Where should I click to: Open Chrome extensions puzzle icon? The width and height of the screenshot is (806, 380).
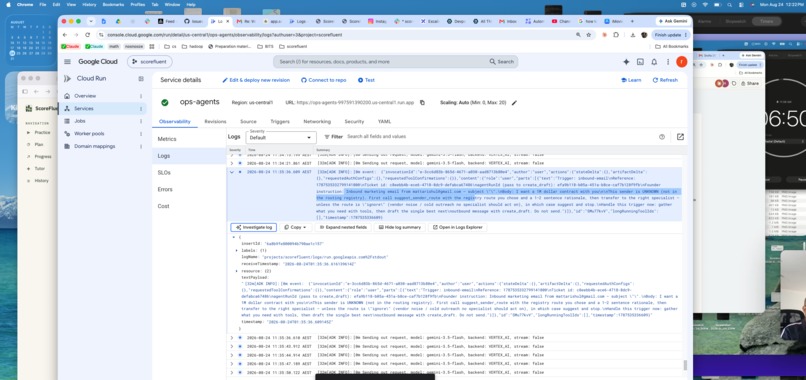tap(616, 35)
